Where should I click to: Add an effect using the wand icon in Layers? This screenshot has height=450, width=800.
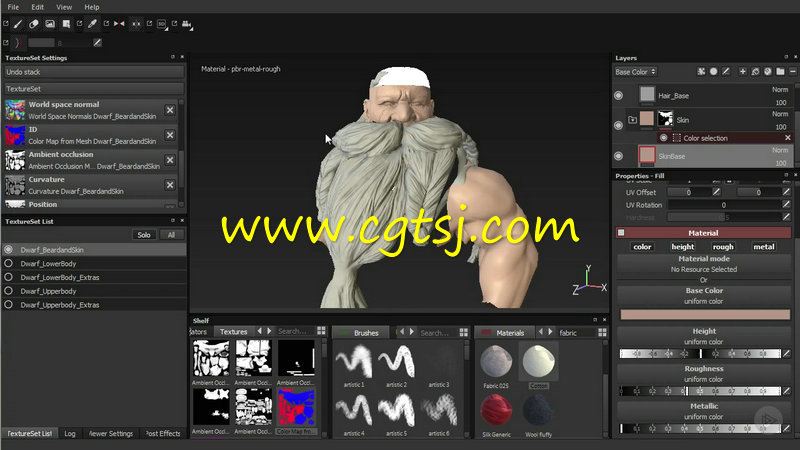[x=702, y=72]
